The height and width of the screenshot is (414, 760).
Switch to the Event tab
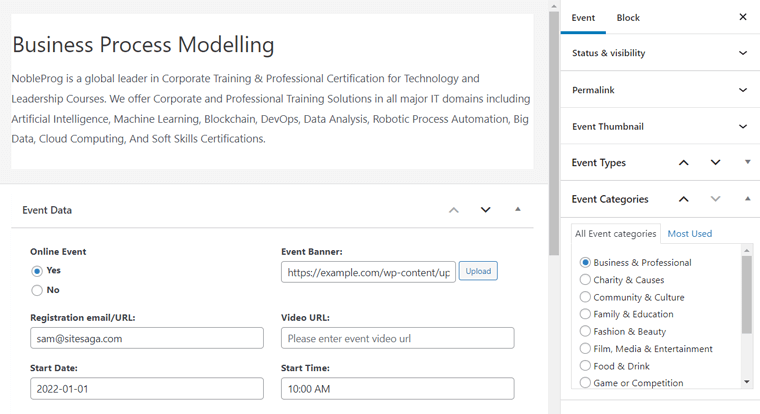pos(583,18)
